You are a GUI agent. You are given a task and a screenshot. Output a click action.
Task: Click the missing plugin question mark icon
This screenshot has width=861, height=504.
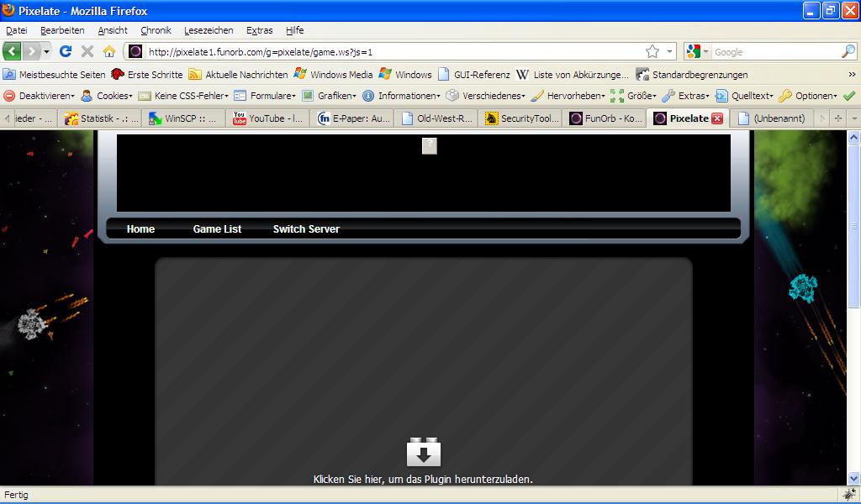430,146
